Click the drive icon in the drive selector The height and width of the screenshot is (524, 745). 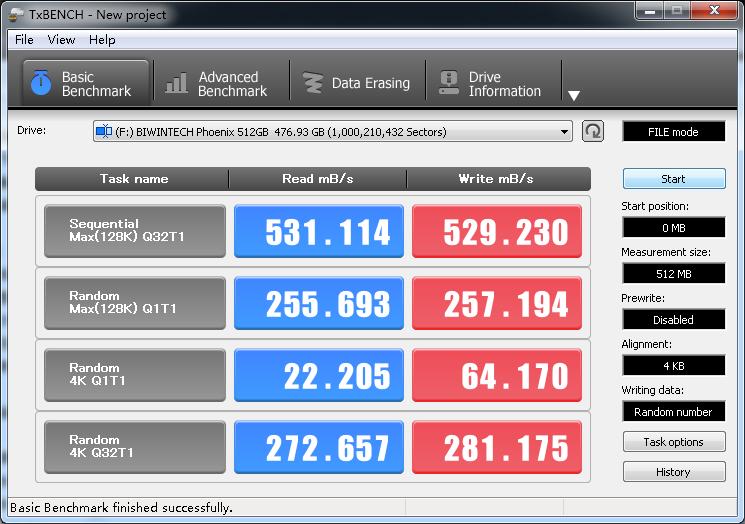[104, 131]
